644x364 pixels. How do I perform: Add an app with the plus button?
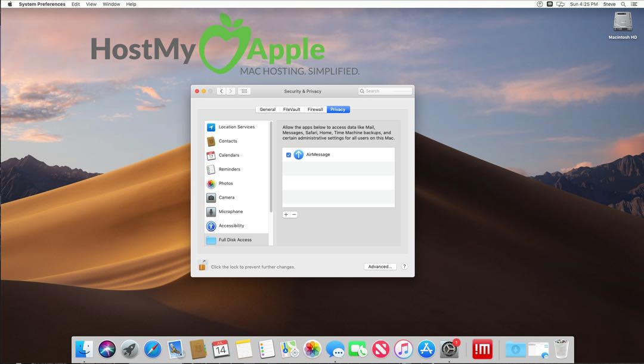(x=286, y=214)
